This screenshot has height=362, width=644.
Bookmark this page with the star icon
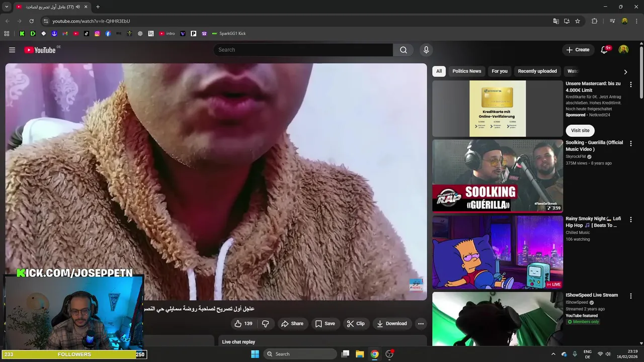(578, 21)
